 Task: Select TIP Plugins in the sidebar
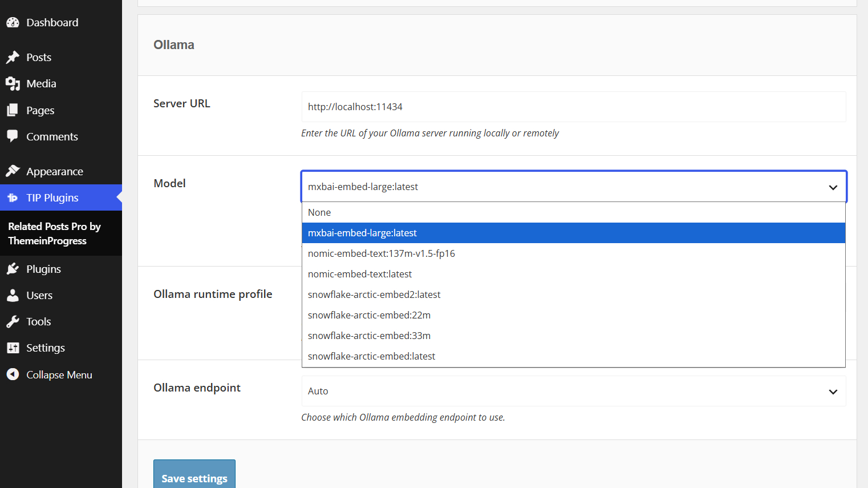(x=61, y=198)
